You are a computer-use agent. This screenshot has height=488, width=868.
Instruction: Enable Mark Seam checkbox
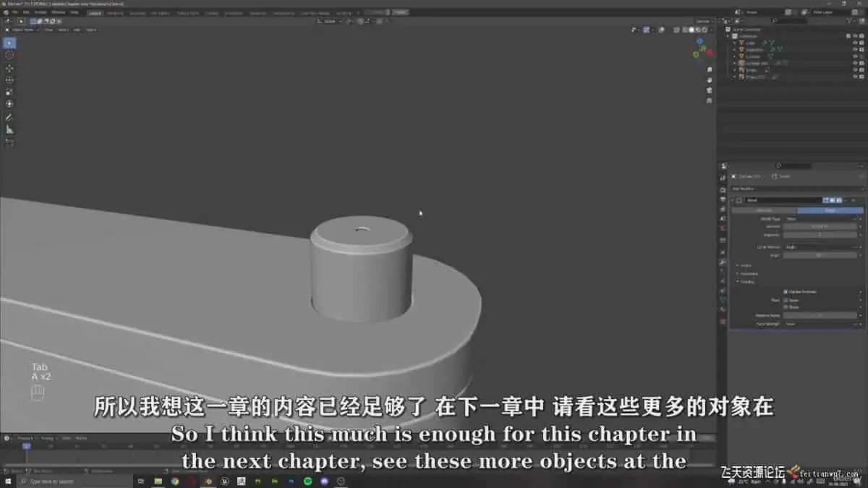[x=786, y=300]
